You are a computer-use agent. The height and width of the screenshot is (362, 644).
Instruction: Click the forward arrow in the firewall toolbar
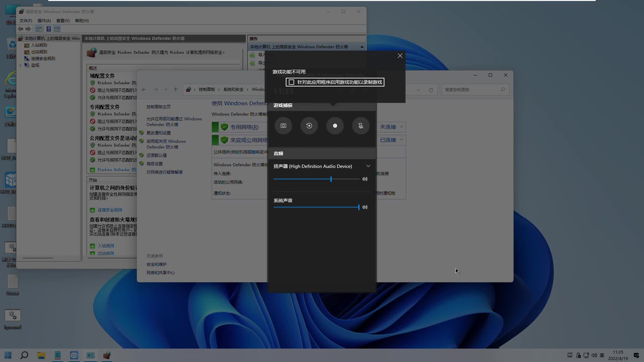point(28,29)
